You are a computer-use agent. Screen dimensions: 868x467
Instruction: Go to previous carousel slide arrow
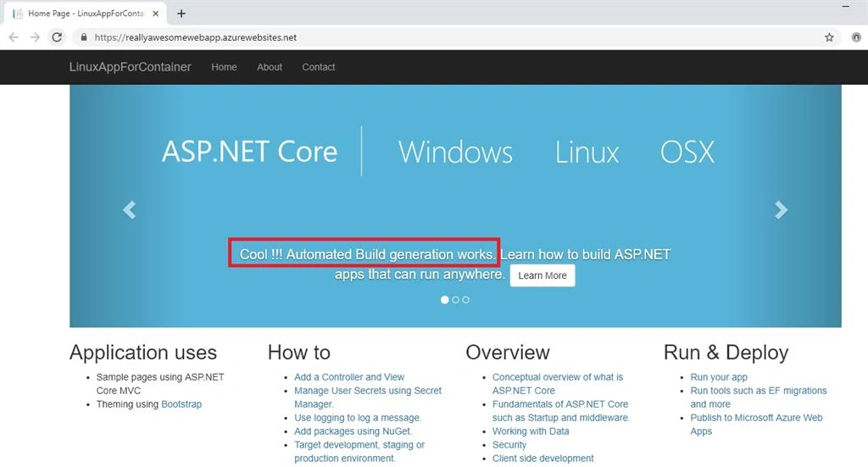[129, 209]
